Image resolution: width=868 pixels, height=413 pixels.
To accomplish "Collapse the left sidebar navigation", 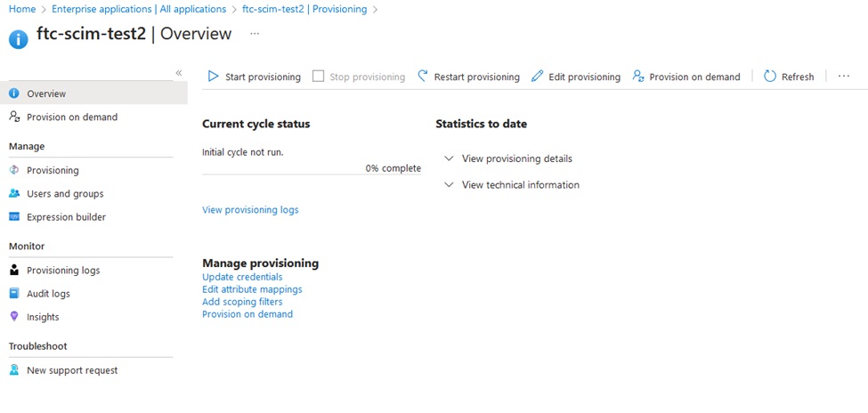I will pos(179,73).
